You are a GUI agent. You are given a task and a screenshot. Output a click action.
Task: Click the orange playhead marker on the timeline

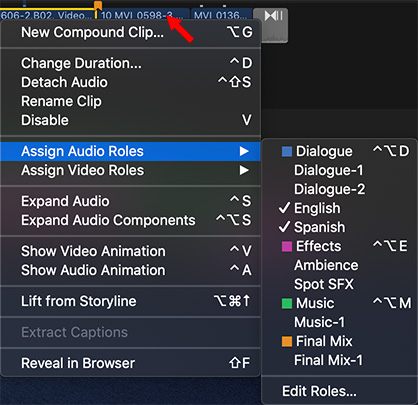98,5
